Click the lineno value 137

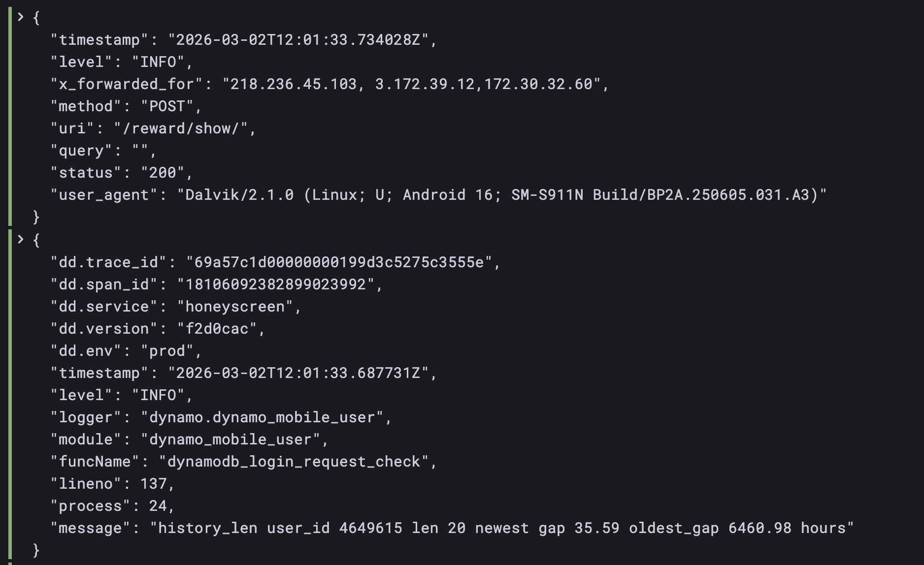pos(154,484)
